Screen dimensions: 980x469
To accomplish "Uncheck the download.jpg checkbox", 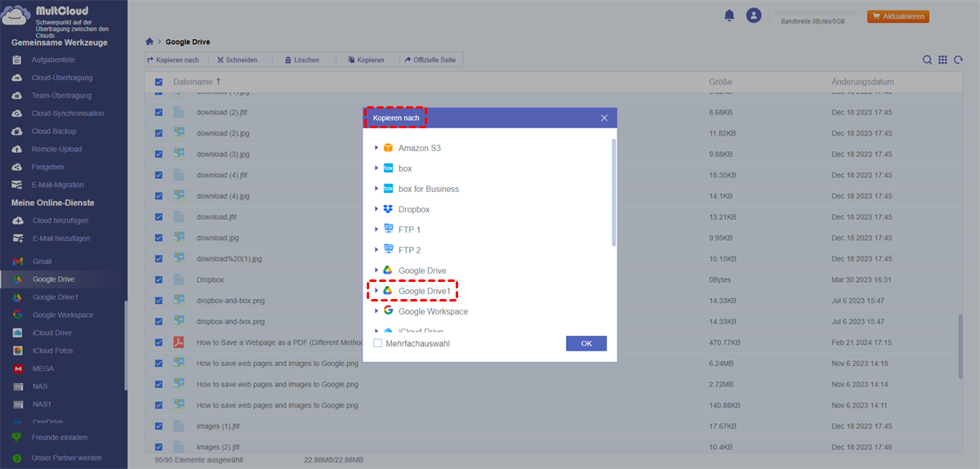I will tap(158, 238).
